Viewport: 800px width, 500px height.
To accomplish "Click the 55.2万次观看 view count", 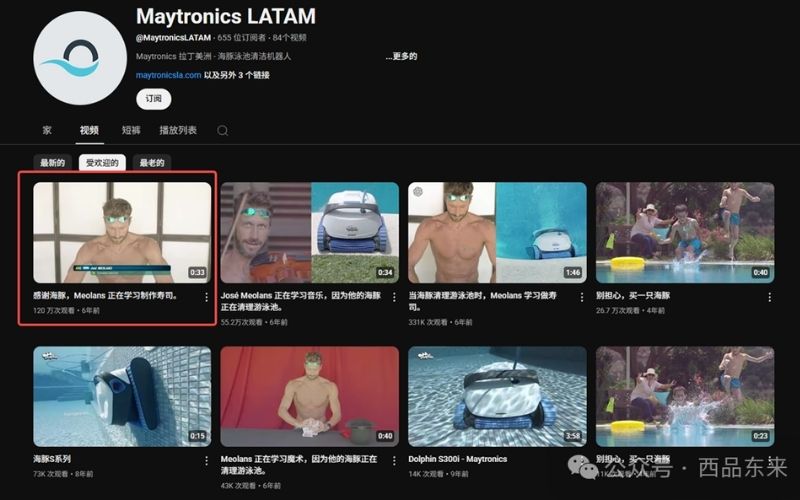I will (241, 322).
